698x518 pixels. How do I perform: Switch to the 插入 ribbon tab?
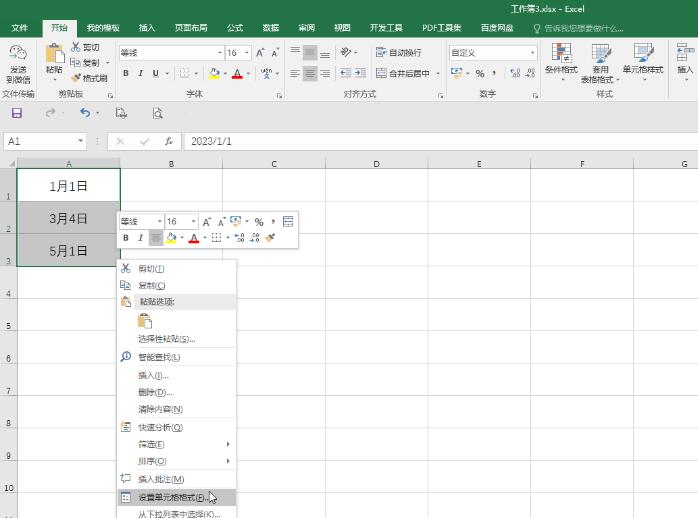click(147, 28)
